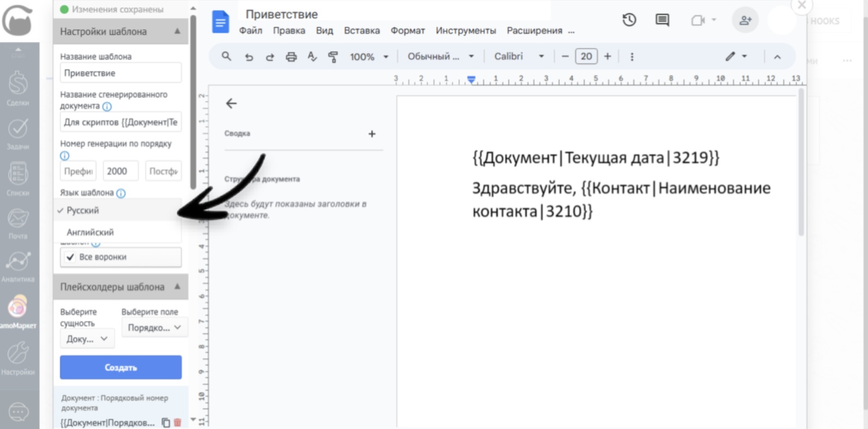This screenshot has width=868, height=429.
Task: Click the Название шаблона field Приветствие
Action: (x=121, y=73)
